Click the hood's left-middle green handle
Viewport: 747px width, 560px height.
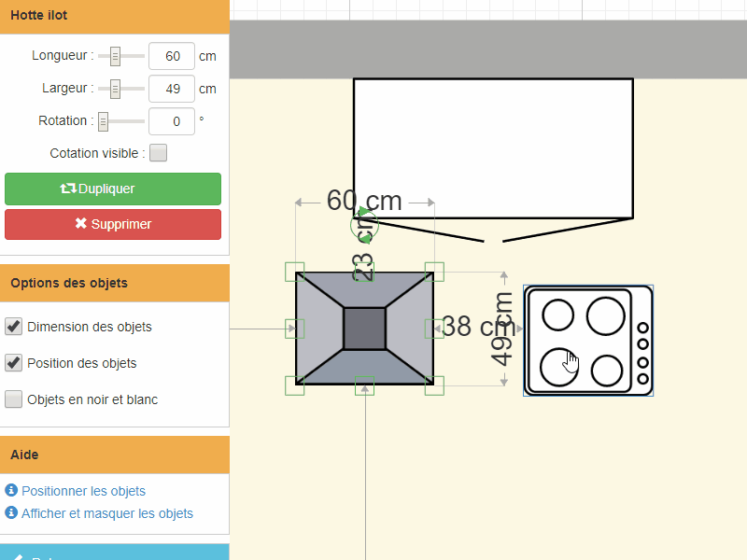pyautogui.click(x=295, y=329)
